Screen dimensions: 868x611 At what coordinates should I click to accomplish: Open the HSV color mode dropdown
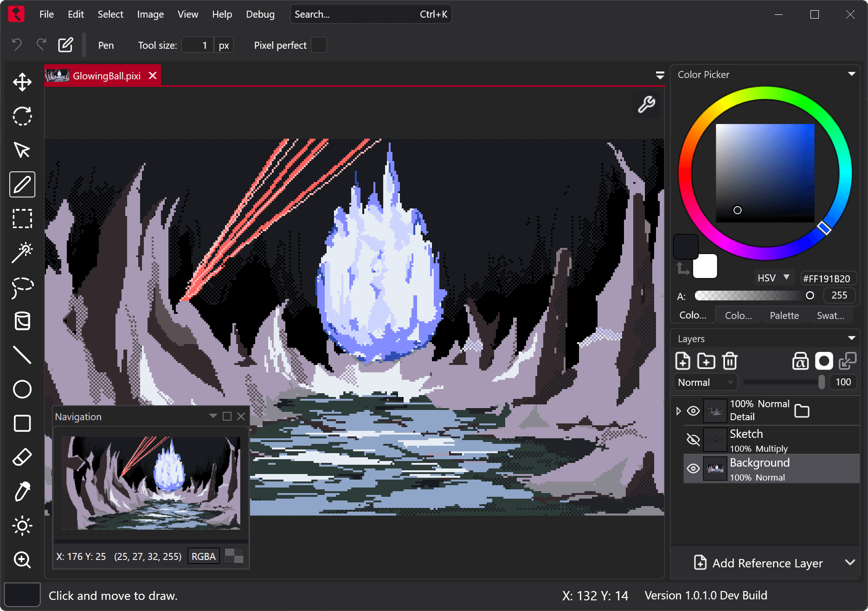tap(773, 278)
